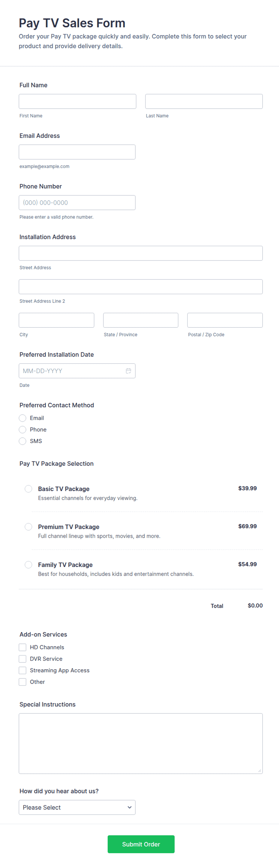Click the textarea resize handle corner
Screen dimensions: 279x868
(x=259, y=770)
